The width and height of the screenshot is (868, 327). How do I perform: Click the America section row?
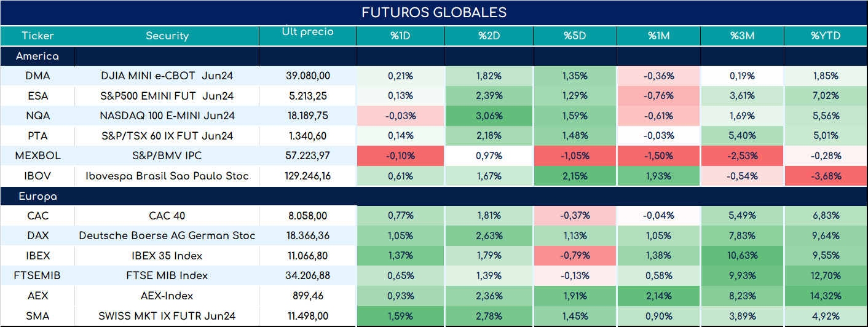(x=434, y=57)
